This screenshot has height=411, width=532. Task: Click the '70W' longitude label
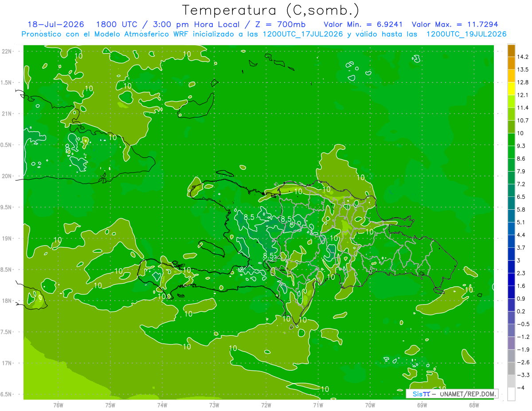(x=370, y=405)
